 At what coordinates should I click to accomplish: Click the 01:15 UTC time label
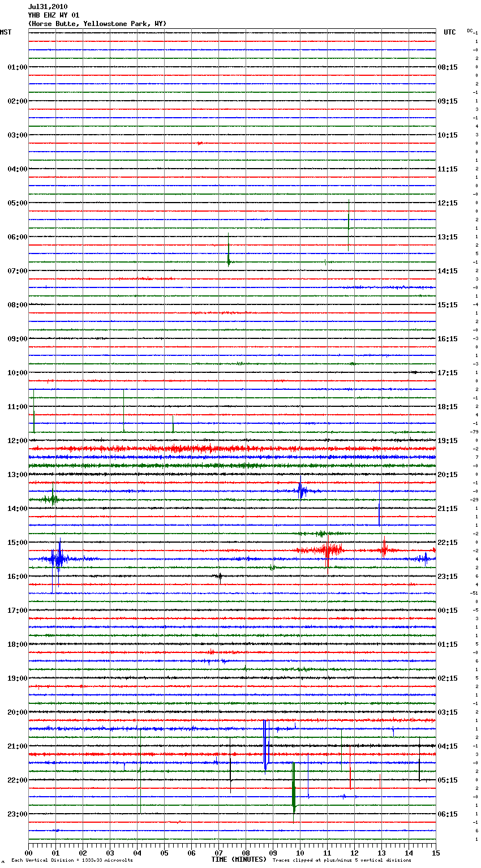click(448, 644)
